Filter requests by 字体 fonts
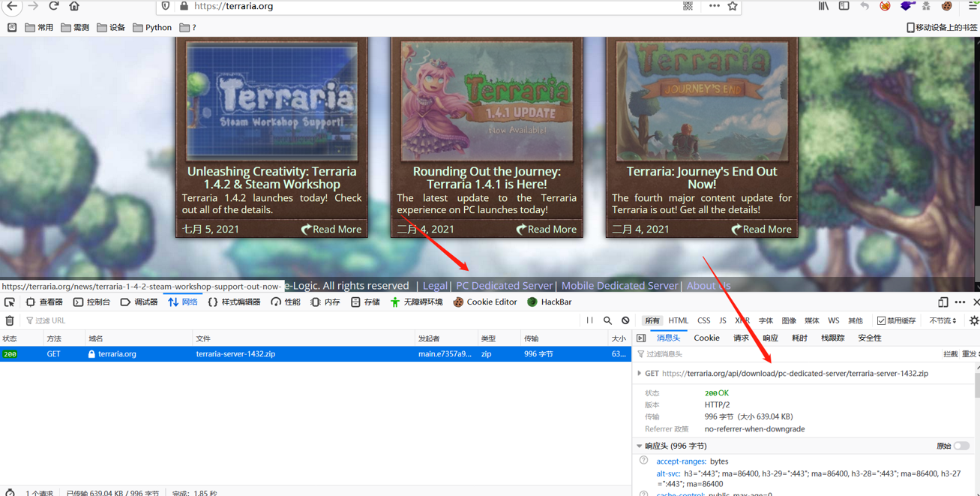 tap(766, 321)
